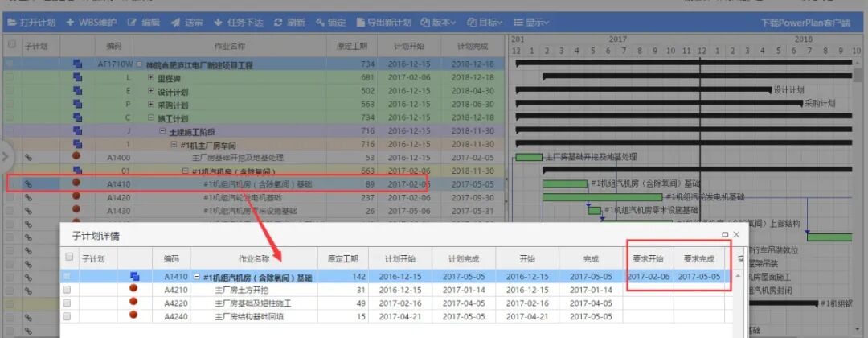Expand the 采购计划 tree node
The width and height of the screenshot is (868, 338).
point(151,104)
